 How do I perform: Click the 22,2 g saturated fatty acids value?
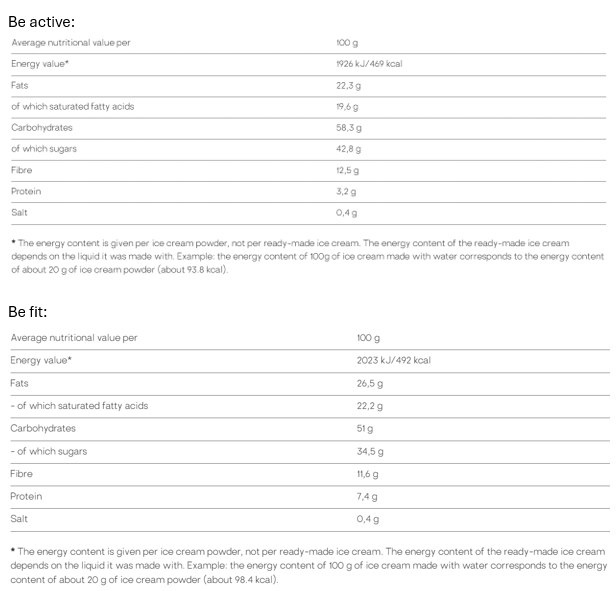click(369, 406)
